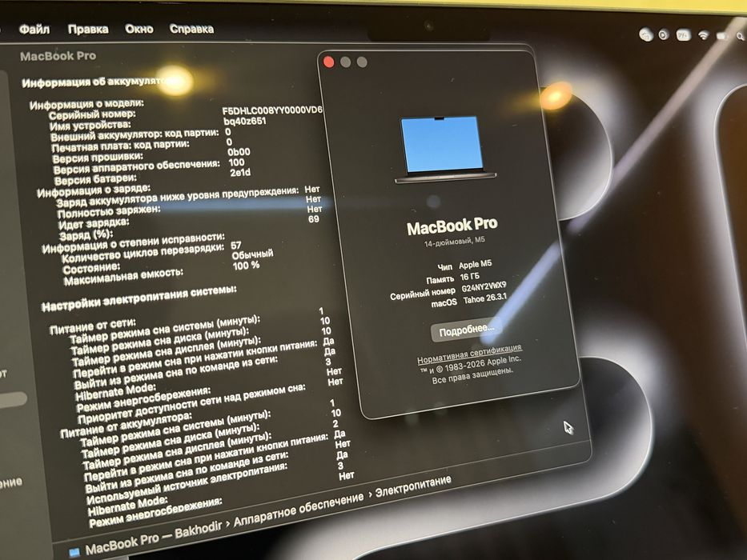Click the Версия аппаратного обеспечения label

(137, 166)
